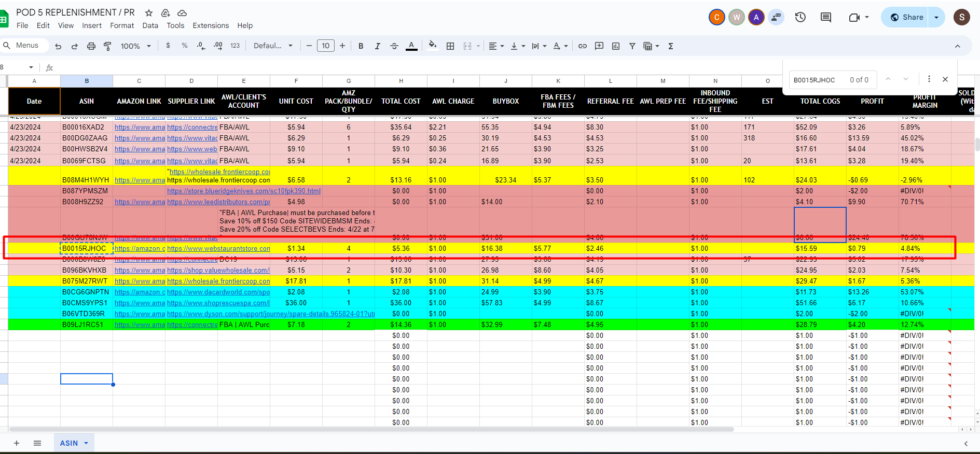Open ASIN sheet tab menu arrow
Image resolution: width=980 pixels, height=454 pixels.
86,443
